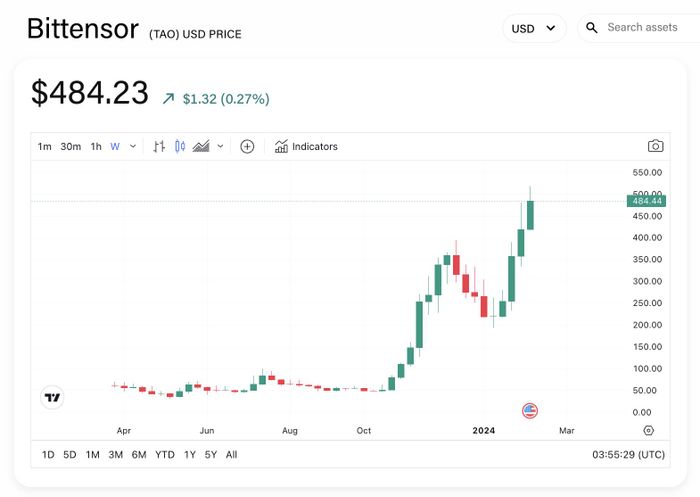Select the 1D date range
This screenshot has width=700, height=497.
48,455
